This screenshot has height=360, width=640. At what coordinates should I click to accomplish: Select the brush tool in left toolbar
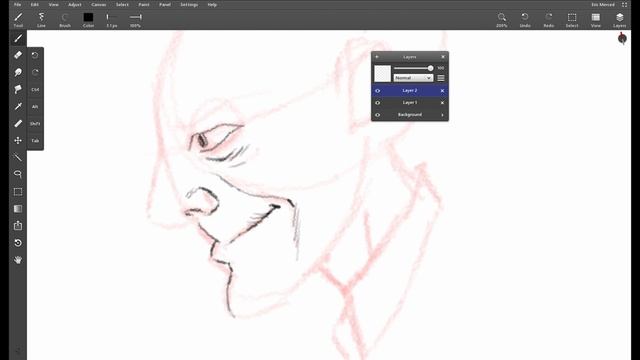(x=18, y=38)
